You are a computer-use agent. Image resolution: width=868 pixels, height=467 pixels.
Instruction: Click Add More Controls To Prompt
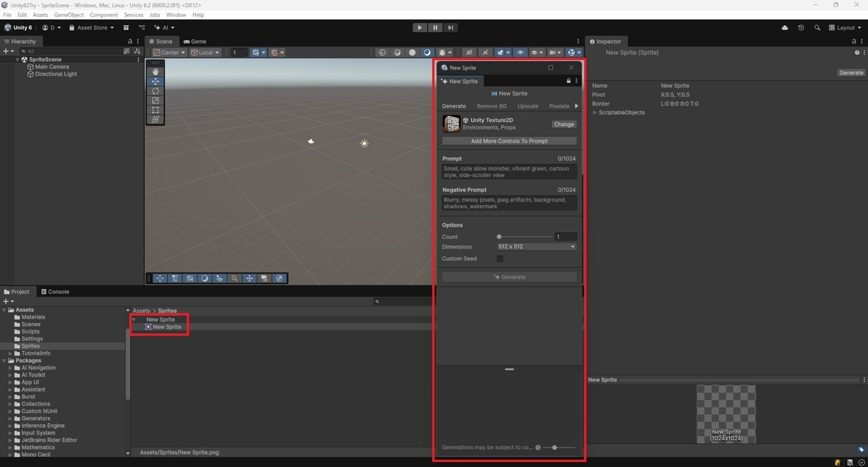click(x=509, y=141)
